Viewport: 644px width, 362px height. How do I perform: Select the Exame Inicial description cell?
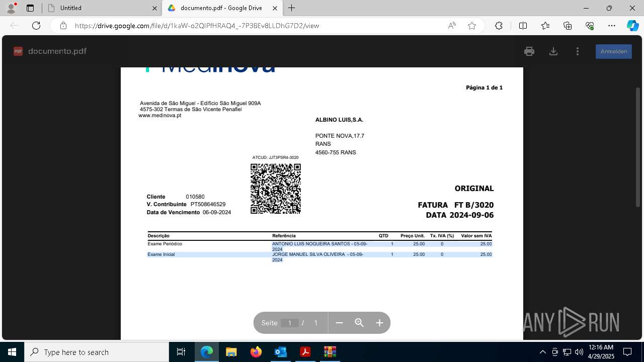[161, 254]
